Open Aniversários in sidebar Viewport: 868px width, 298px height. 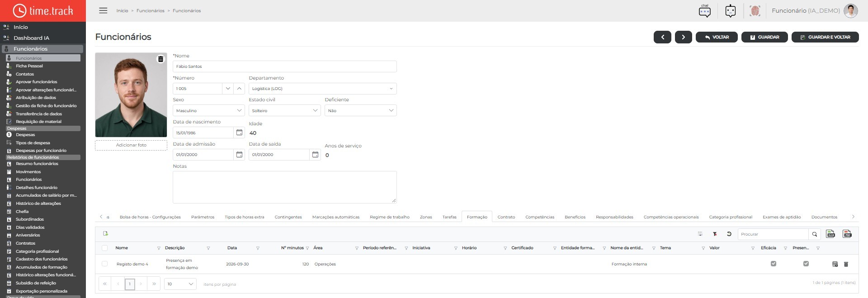(28, 235)
